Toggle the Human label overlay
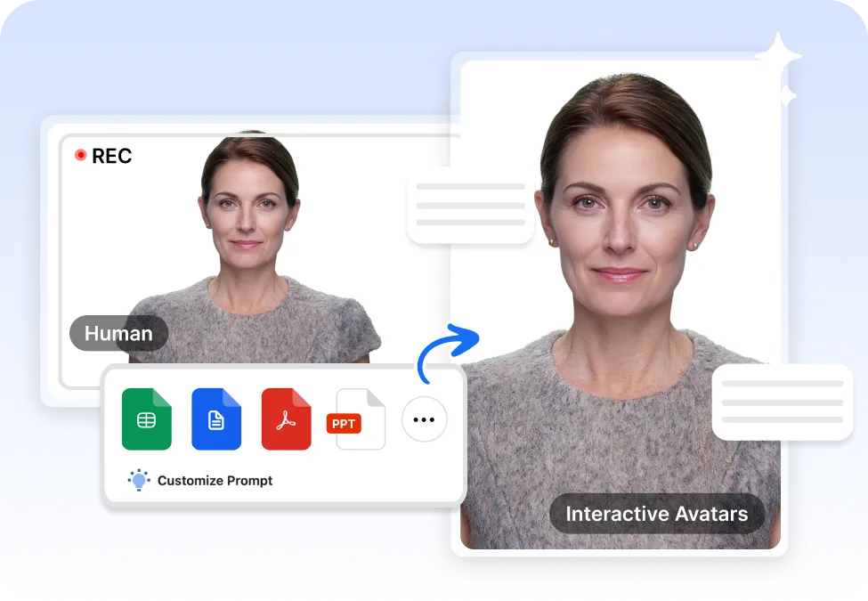 coord(118,333)
